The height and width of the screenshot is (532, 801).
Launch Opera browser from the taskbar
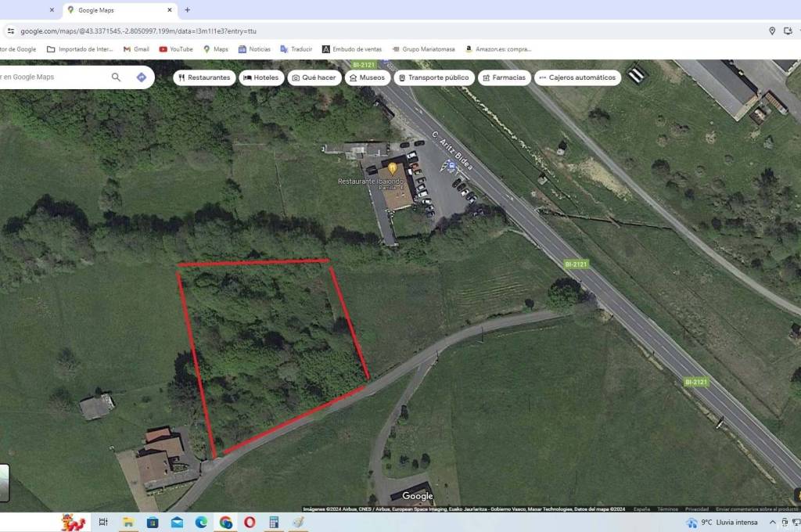coord(250,522)
